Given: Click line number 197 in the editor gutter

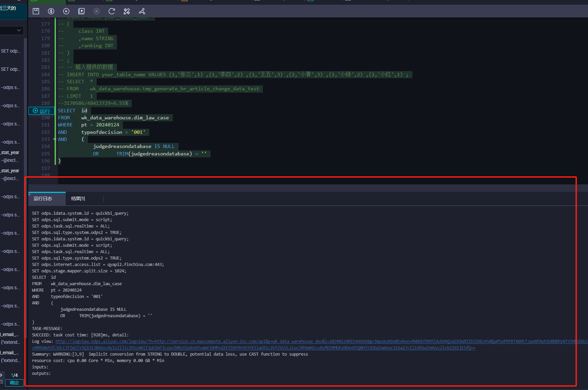Looking at the screenshot, I should tap(45, 168).
